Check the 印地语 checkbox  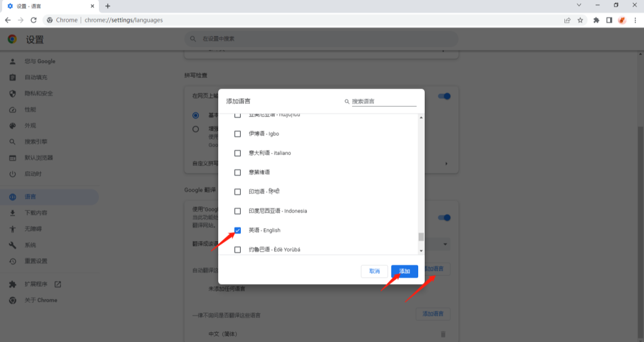[238, 192]
